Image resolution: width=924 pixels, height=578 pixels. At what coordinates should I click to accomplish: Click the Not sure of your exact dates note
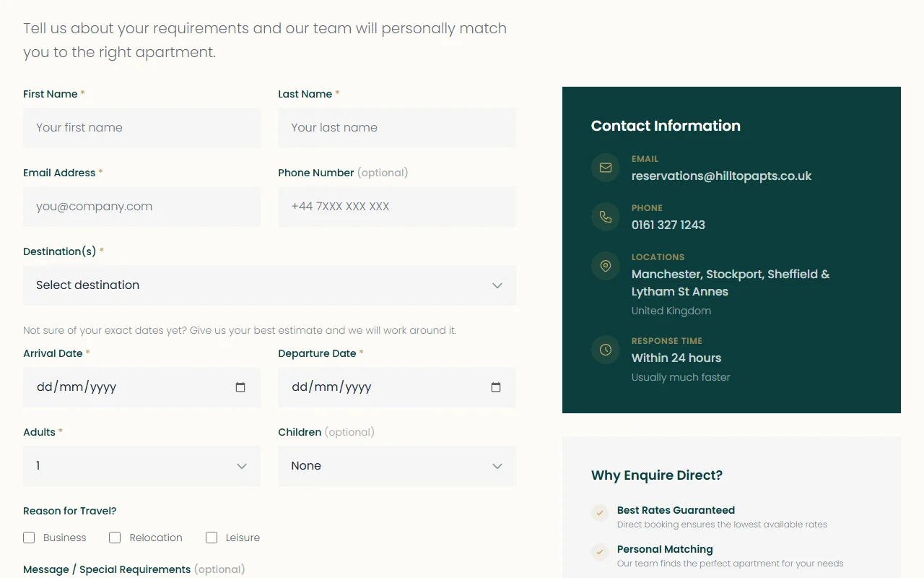240,330
